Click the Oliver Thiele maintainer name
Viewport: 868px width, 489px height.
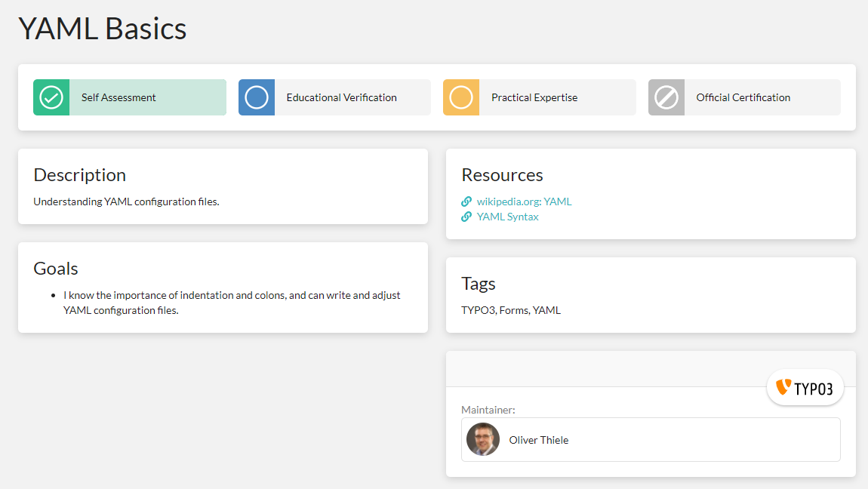tap(539, 440)
